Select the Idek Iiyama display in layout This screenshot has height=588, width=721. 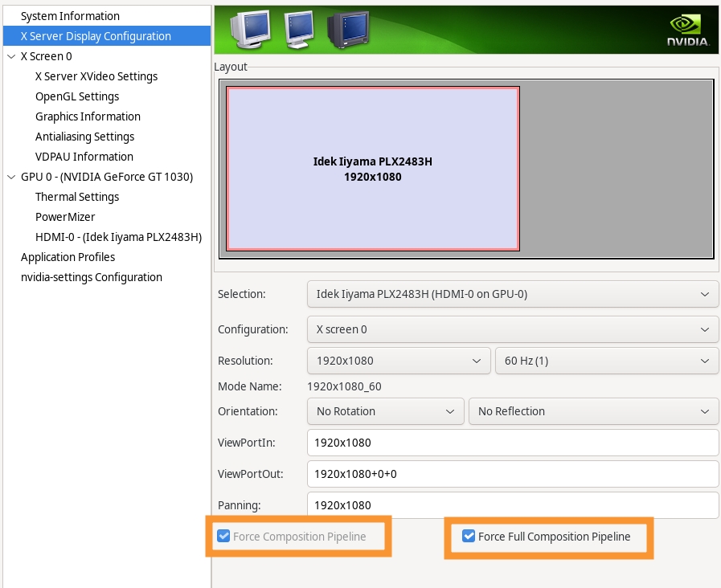(x=372, y=169)
